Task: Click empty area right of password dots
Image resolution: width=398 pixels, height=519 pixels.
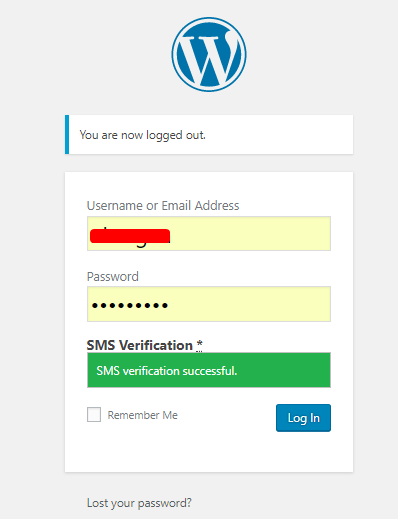Action: [249, 304]
